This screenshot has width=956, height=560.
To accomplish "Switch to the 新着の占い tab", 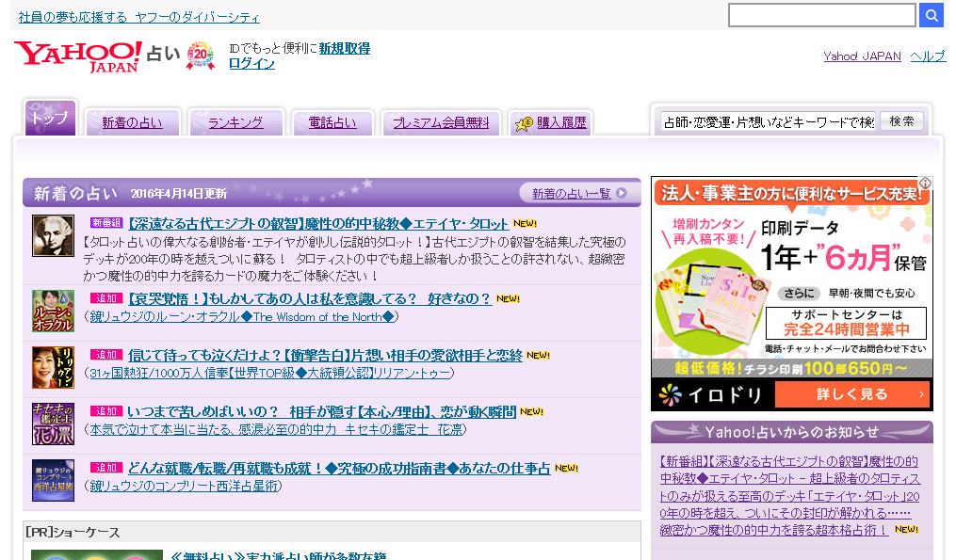I will click(x=132, y=122).
